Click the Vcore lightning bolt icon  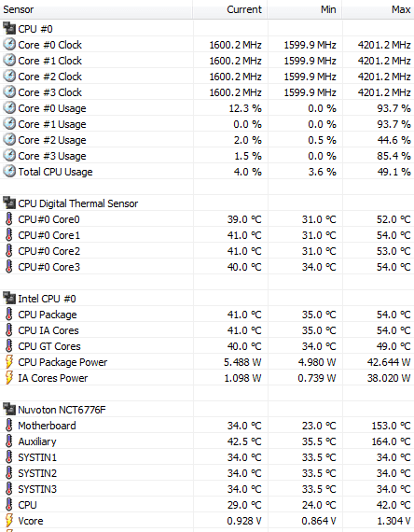[9, 521]
